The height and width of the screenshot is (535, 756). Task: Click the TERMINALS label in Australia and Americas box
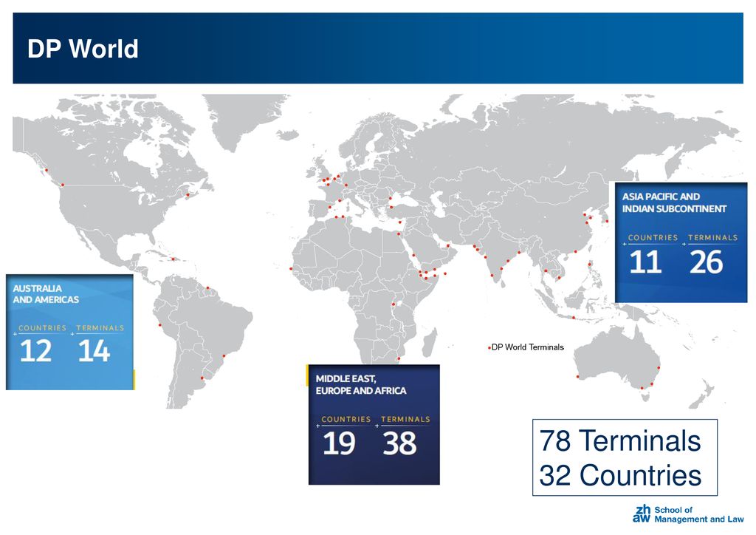(x=100, y=328)
